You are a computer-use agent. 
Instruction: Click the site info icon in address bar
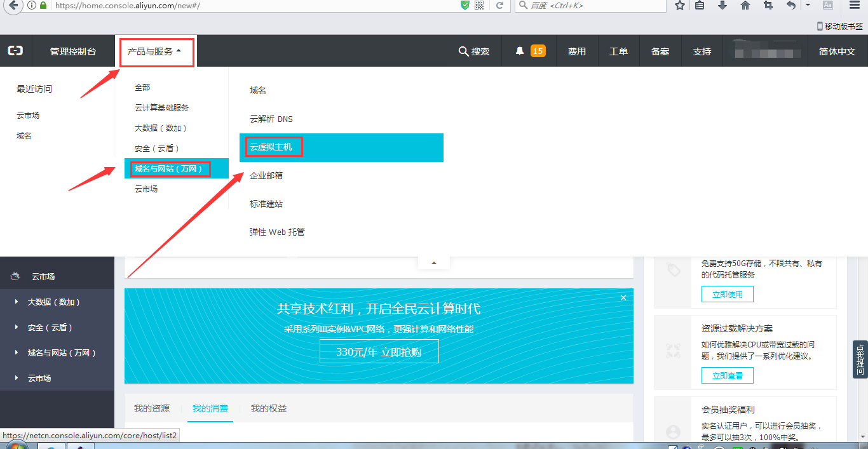tap(31, 5)
